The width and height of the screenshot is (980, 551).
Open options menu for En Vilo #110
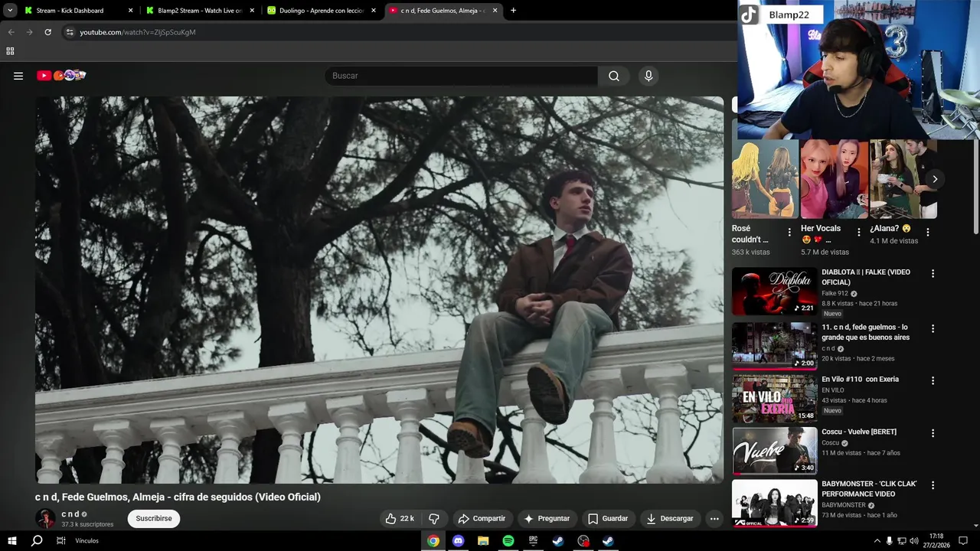point(933,380)
